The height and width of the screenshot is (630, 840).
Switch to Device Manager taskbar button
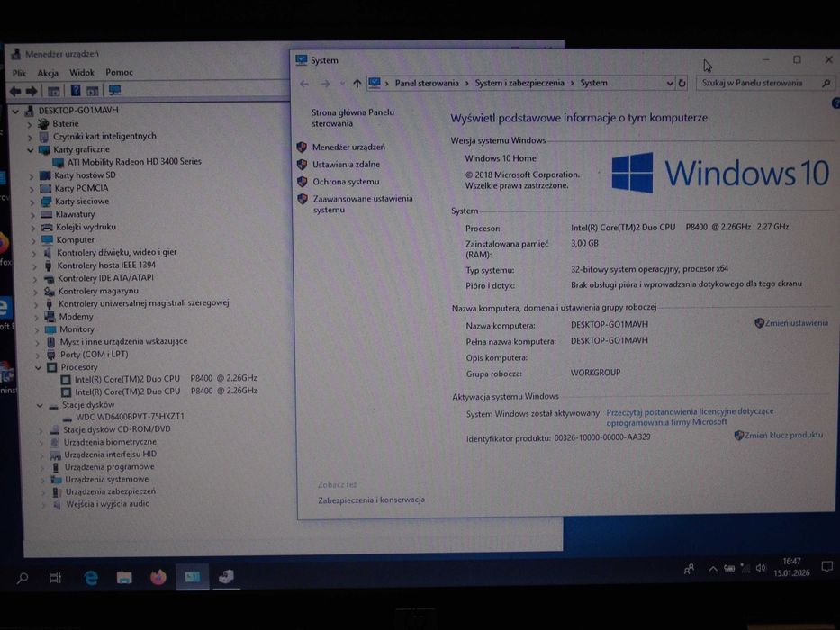(226, 577)
